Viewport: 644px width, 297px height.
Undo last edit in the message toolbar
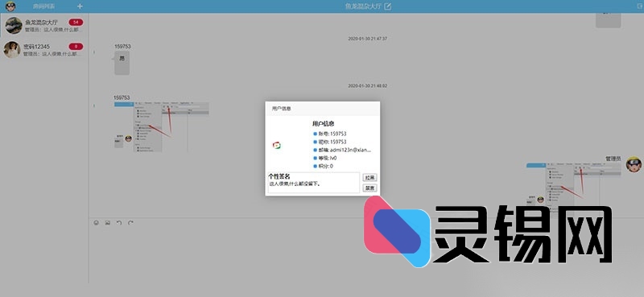119,223
